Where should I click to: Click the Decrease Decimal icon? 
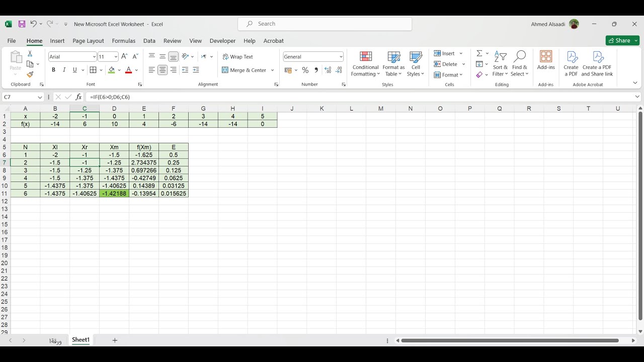pos(339,70)
